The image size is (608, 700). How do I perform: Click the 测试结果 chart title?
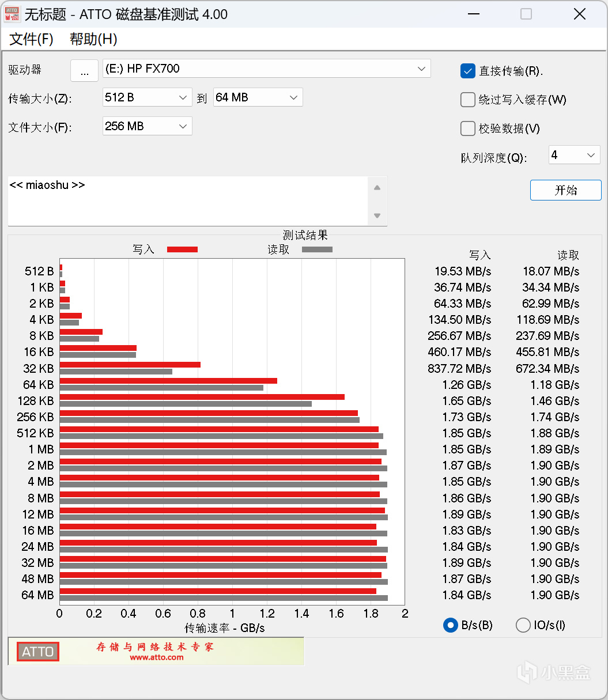[x=305, y=235]
